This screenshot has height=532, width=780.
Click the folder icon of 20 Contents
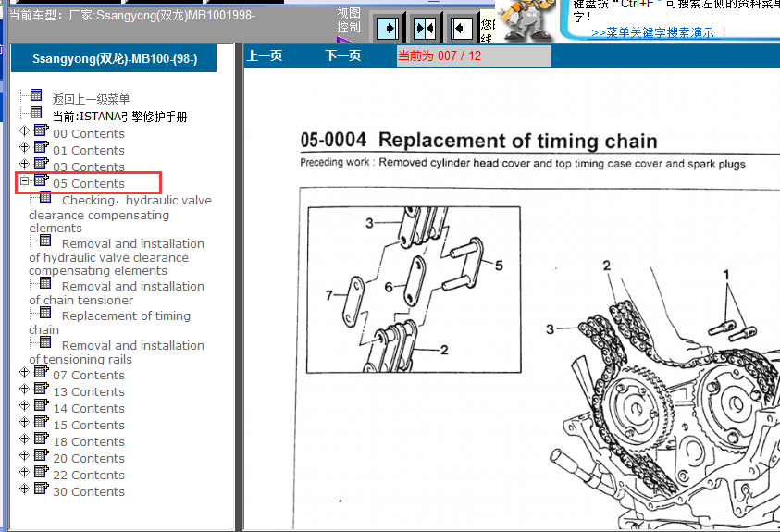click(42, 455)
